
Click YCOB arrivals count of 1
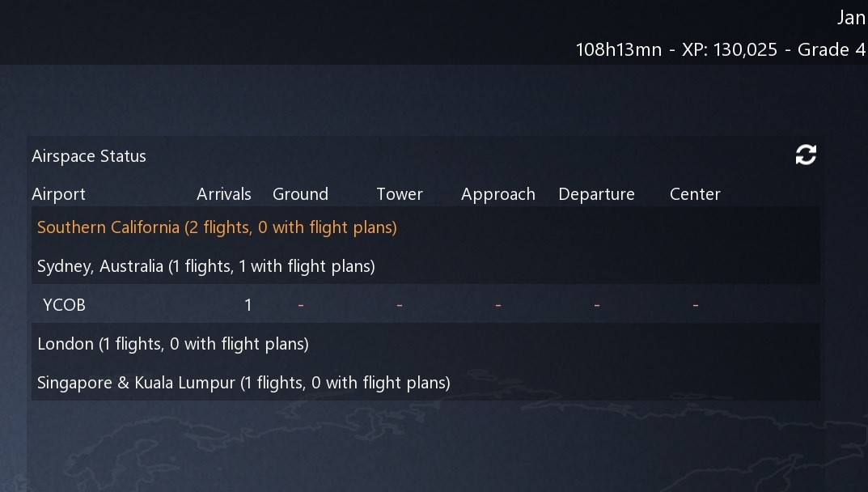(248, 305)
